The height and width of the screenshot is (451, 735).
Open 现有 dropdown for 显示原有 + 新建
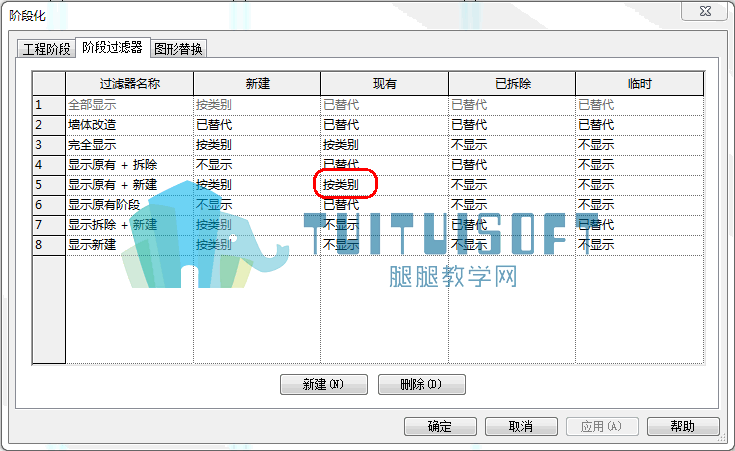coord(384,185)
